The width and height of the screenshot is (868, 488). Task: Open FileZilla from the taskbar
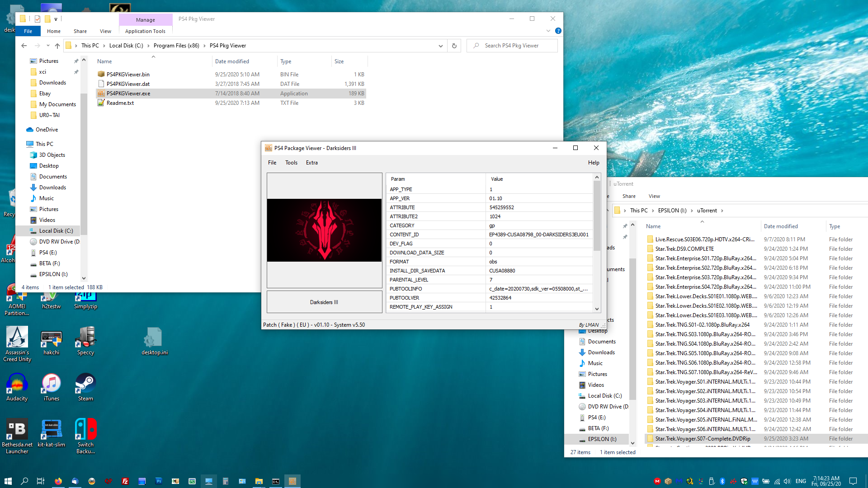(125, 481)
